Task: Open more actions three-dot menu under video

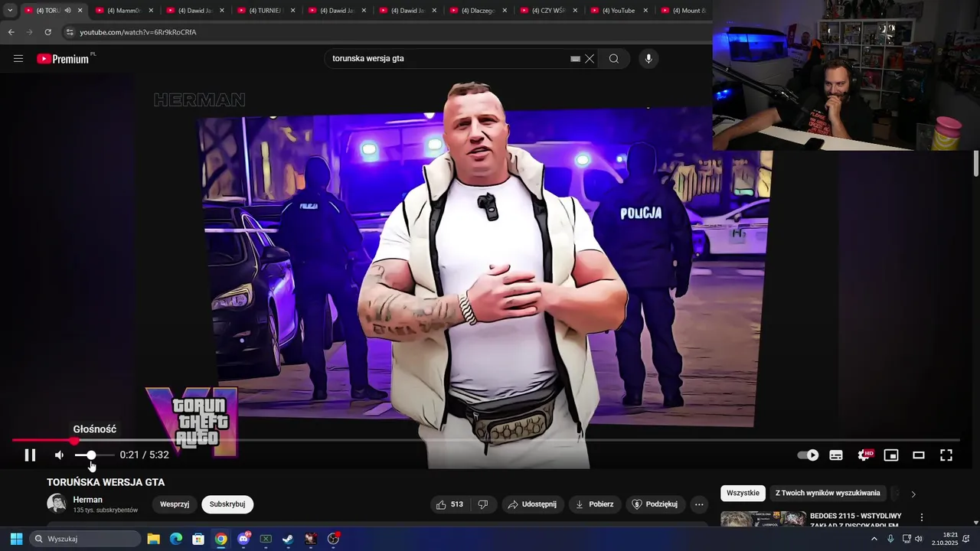Action: coord(699,504)
